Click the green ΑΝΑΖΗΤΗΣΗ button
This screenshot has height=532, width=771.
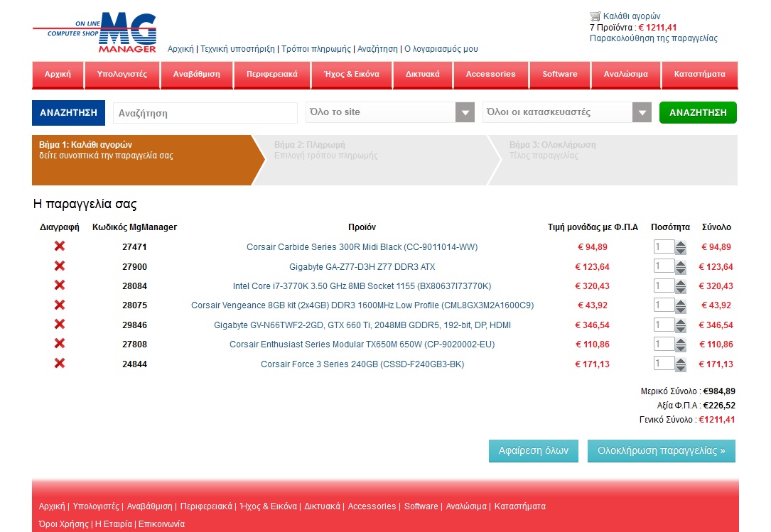click(x=698, y=113)
